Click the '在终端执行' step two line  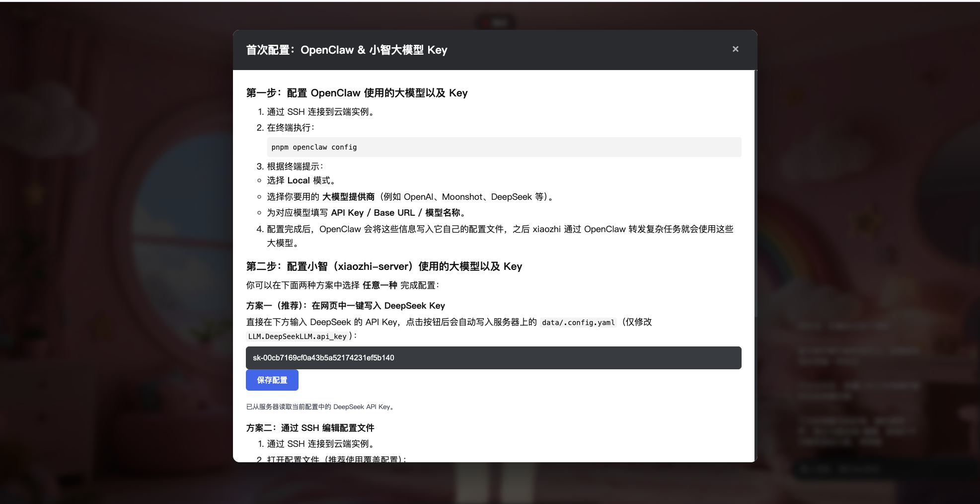click(291, 128)
